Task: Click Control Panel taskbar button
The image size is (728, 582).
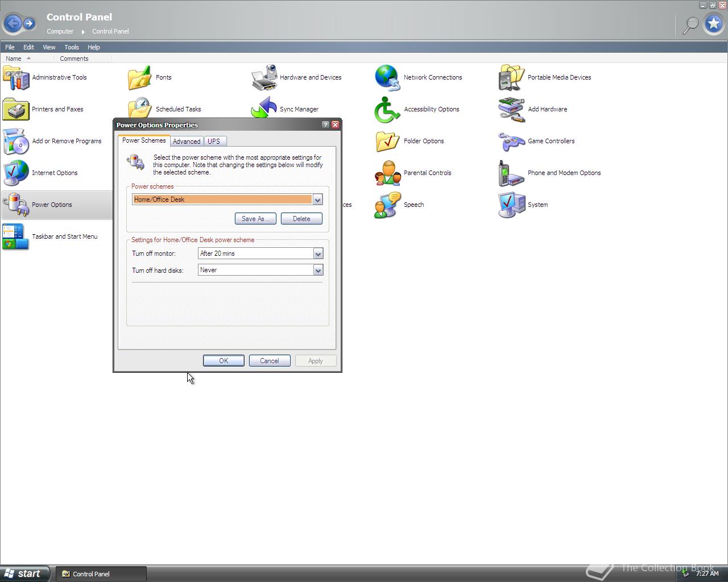Action: coord(101,573)
